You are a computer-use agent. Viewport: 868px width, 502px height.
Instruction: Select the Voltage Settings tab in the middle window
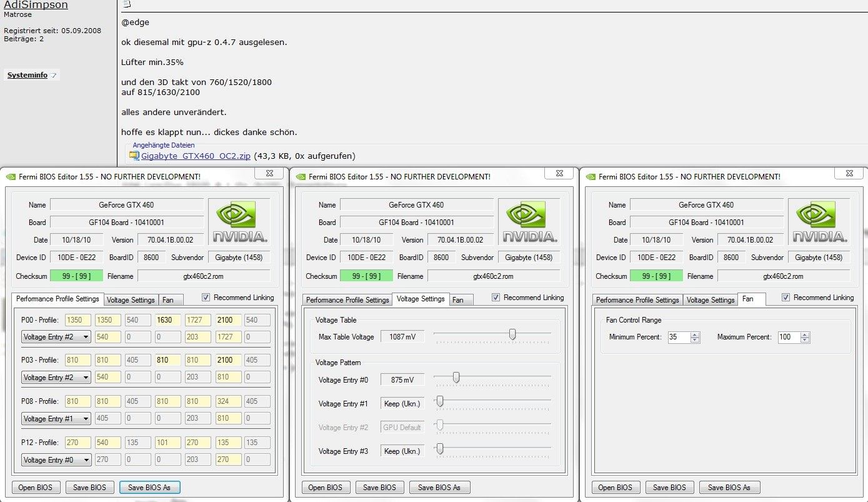point(421,299)
